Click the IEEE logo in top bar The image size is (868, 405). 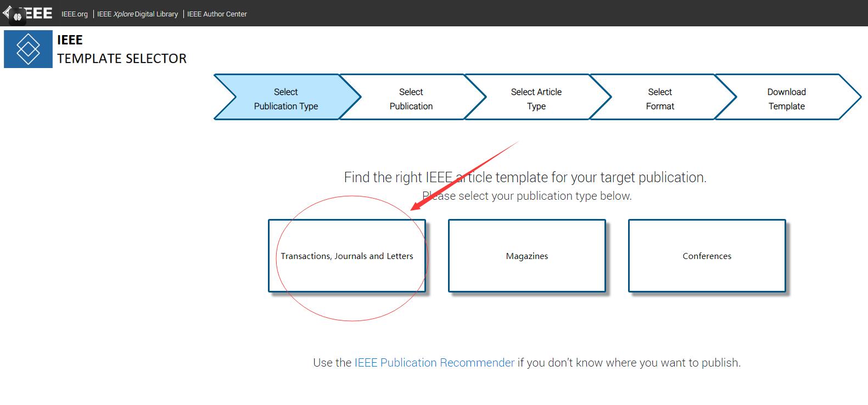coord(27,13)
